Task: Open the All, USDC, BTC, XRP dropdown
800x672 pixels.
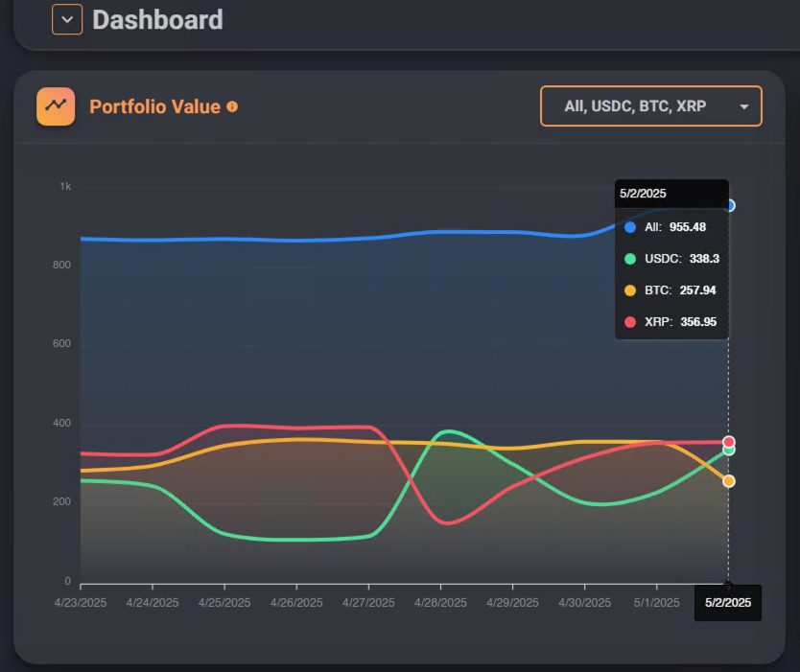Action: point(651,106)
